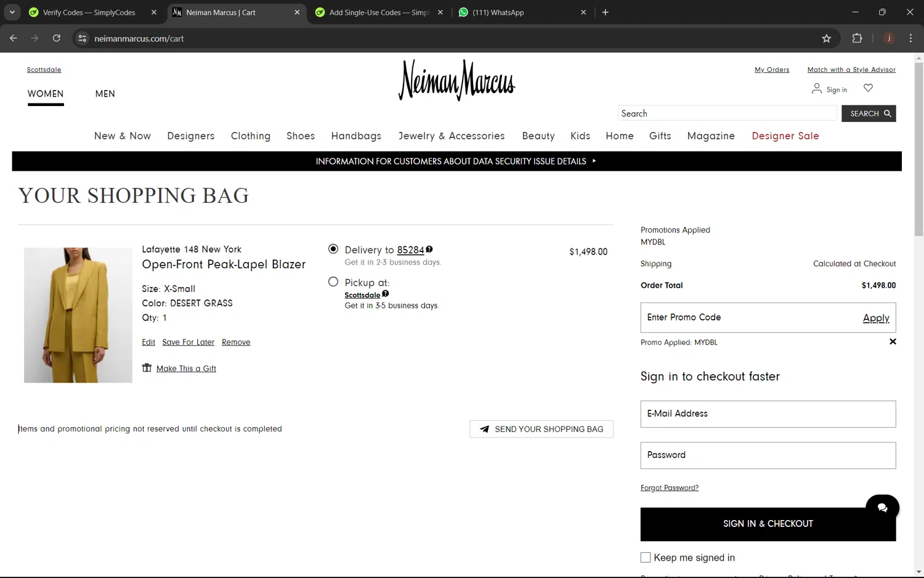Focus the site Search field
Image resolution: width=924 pixels, height=578 pixels.
pyautogui.click(x=727, y=113)
